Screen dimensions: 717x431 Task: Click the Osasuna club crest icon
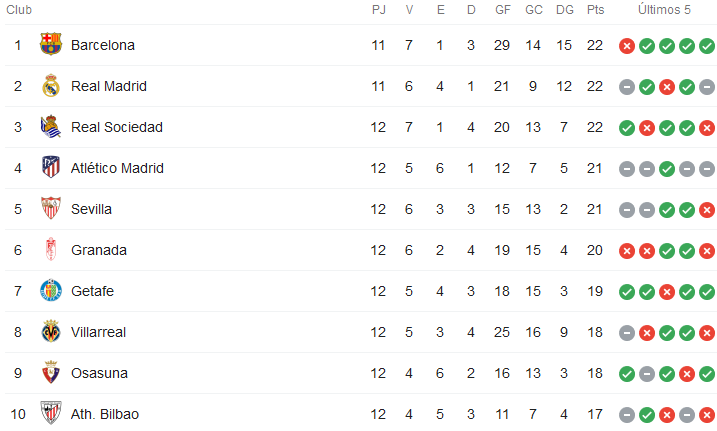pyautogui.click(x=51, y=373)
